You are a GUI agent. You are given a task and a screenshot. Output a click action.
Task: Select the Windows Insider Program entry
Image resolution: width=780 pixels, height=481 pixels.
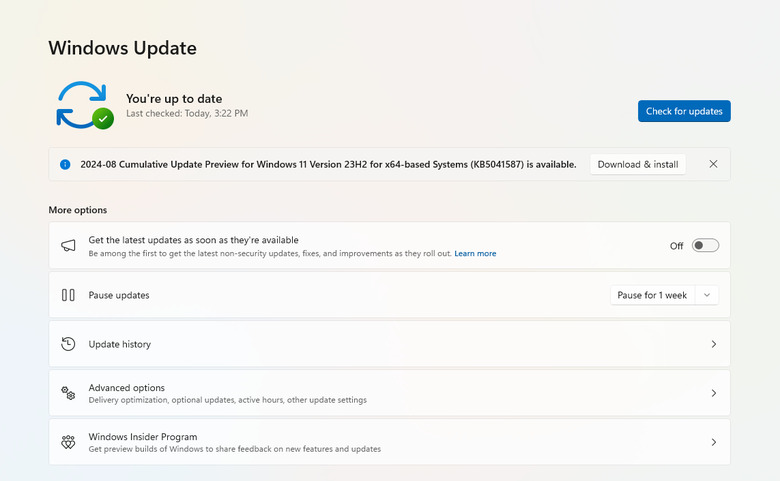143,437
